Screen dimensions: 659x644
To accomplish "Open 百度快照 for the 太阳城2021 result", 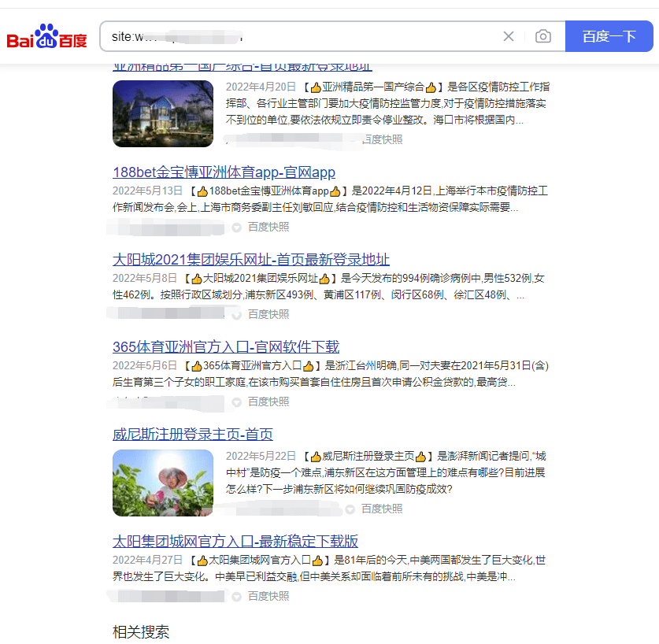I will tap(268, 314).
